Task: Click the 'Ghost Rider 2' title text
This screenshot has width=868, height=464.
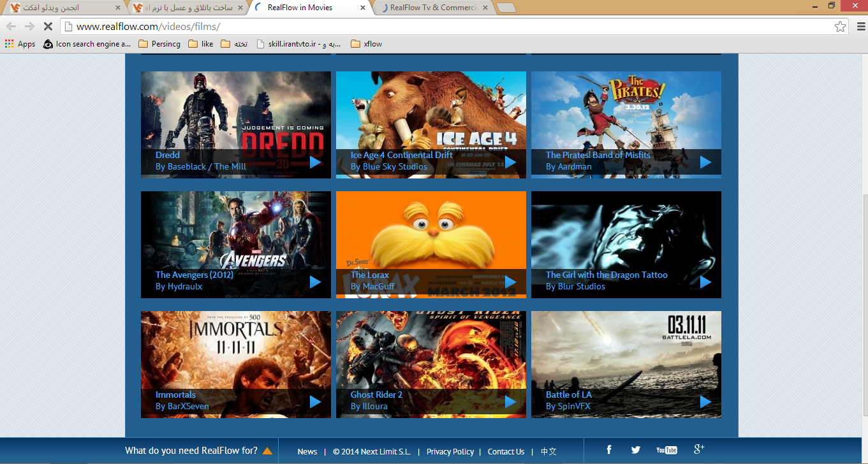Action: point(376,395)
